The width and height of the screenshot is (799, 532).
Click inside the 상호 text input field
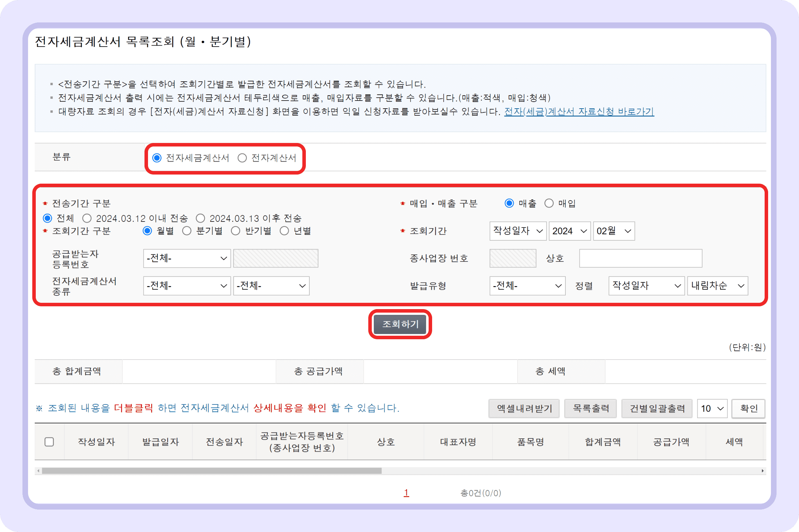[x=640, y=258]
